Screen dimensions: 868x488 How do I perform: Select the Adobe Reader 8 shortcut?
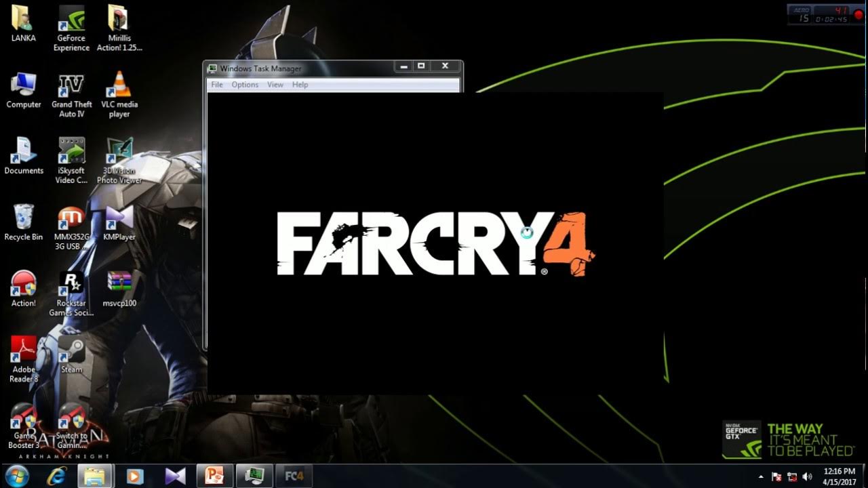[x=23, y=360]
